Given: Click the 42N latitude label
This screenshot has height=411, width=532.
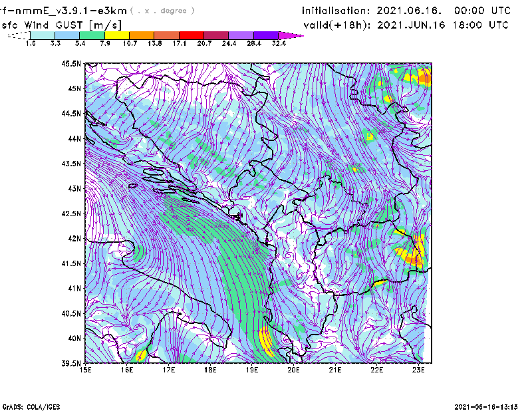Looking at the screenshot, I should [x=74, y=239].
